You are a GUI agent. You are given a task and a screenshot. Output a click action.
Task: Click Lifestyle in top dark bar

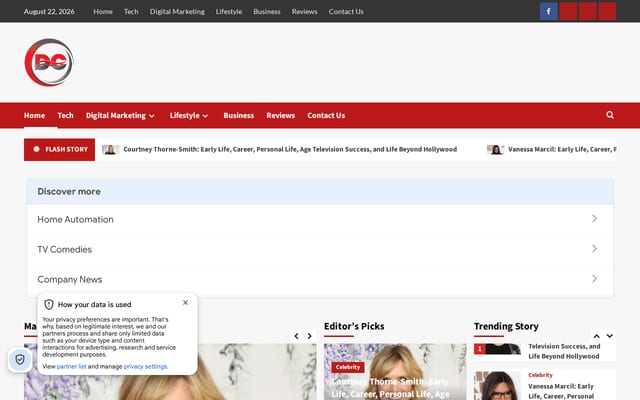pos(229,11)
